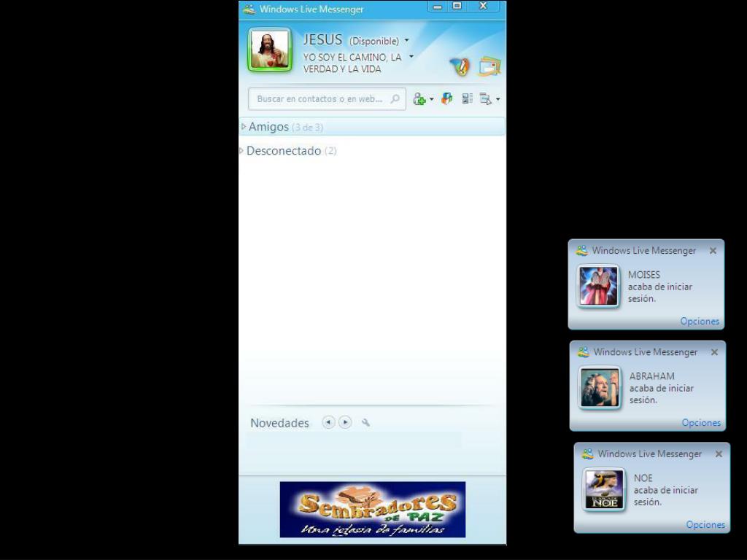Click the magnifier search icon
This screenshot has width=747, height=560.
pos(395,99)
